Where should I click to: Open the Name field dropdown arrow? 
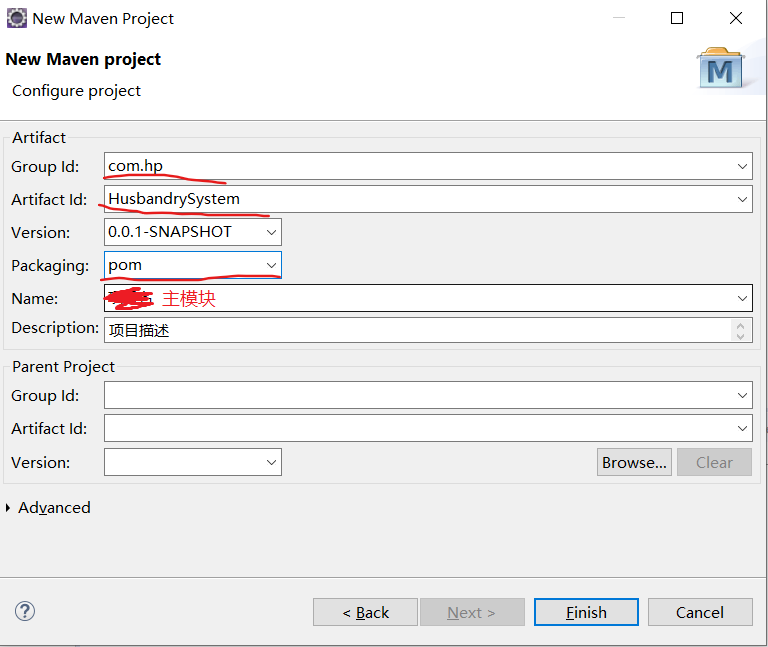[x=742, y=298]
